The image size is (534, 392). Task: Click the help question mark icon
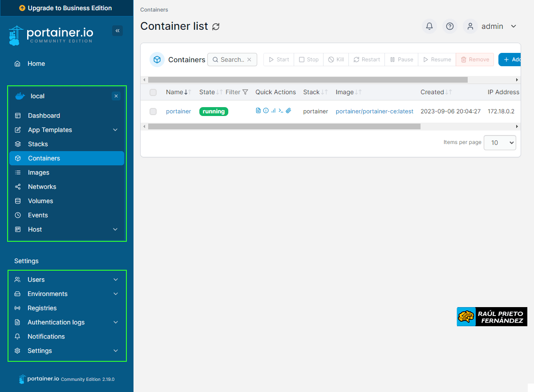[449, 26]
